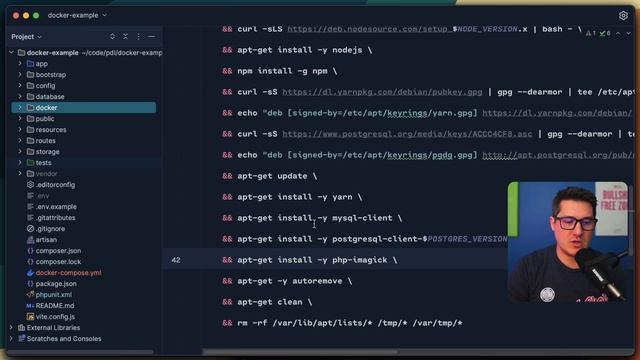This screenshot has width=640, height=360.
Task: Click the php-imagick install line
Action: [x=309, y=260]
